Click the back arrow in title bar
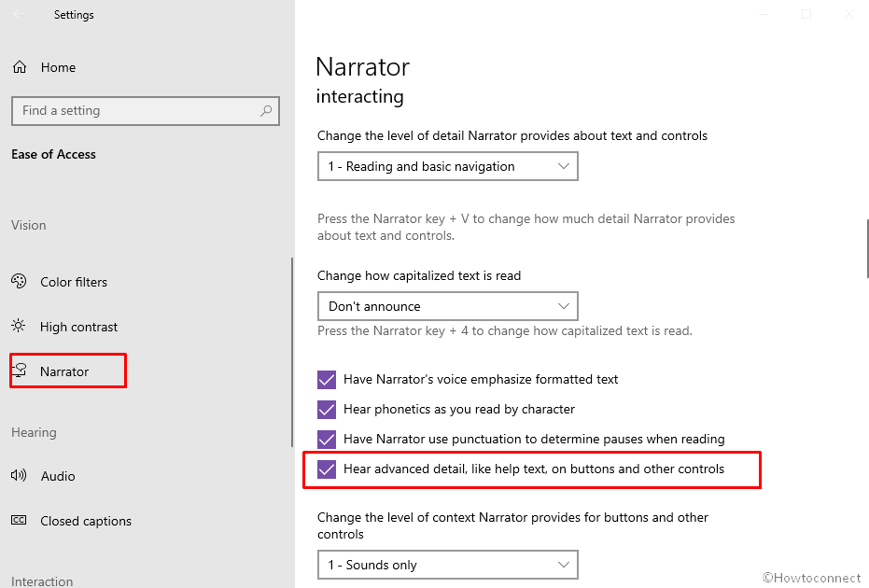Screen dimensions: 869x588 tap(19, 14)
